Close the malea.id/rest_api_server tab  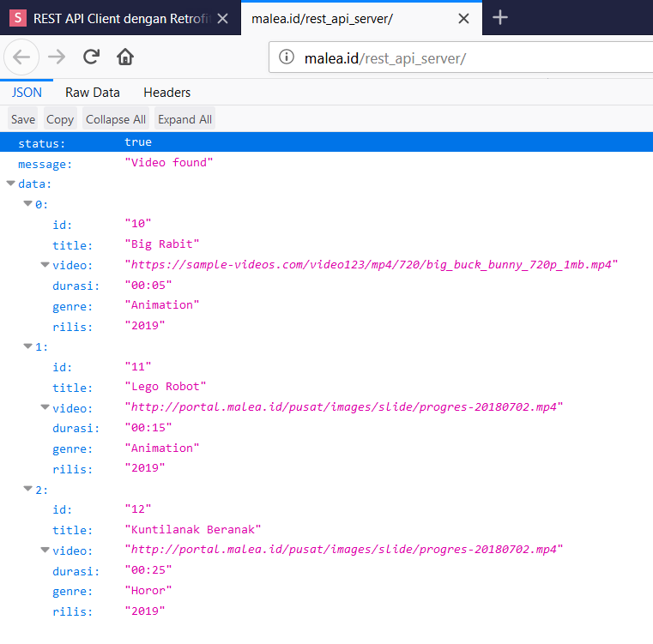click(x=463, y=18)
